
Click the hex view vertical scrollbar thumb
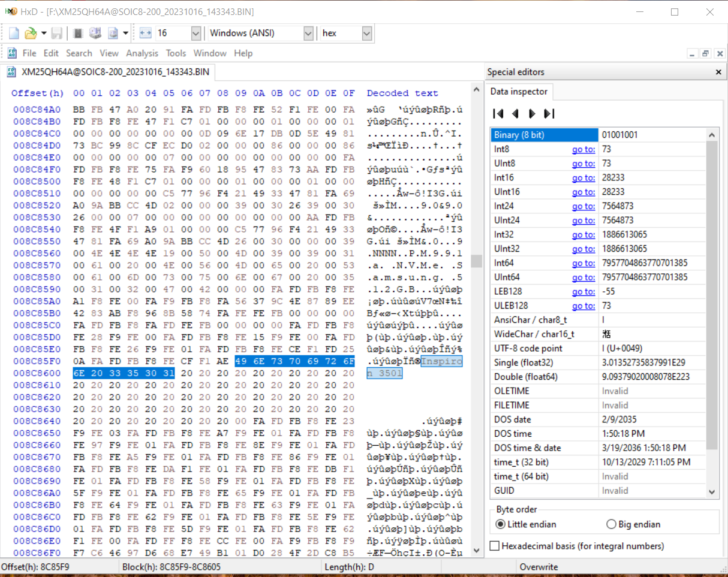click(476, 261)
